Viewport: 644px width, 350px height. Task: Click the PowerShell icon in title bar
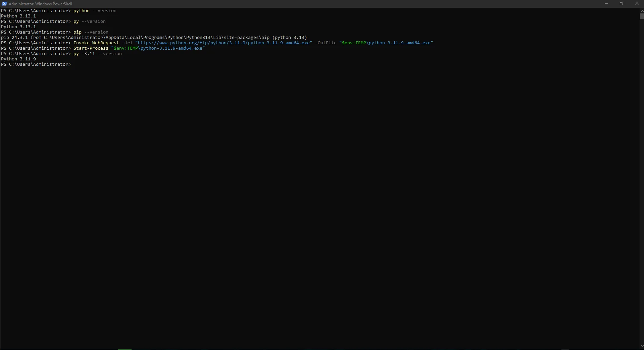4,4
